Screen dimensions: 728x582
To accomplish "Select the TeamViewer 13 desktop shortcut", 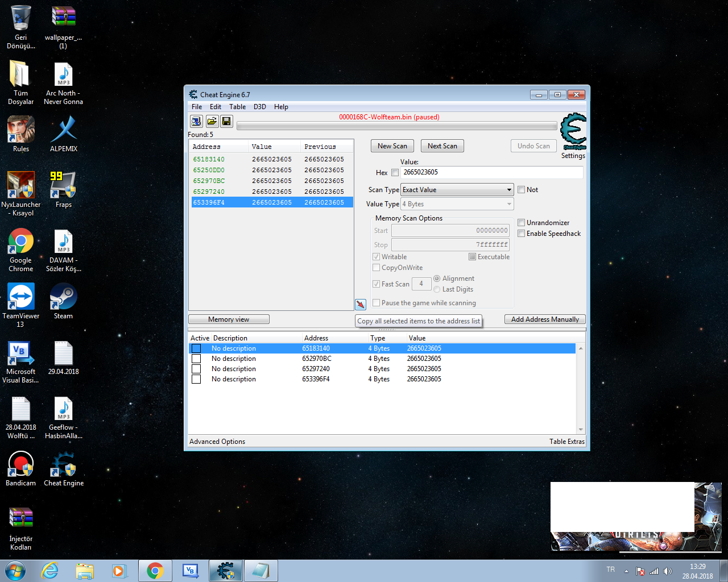I will pos(21,306).
